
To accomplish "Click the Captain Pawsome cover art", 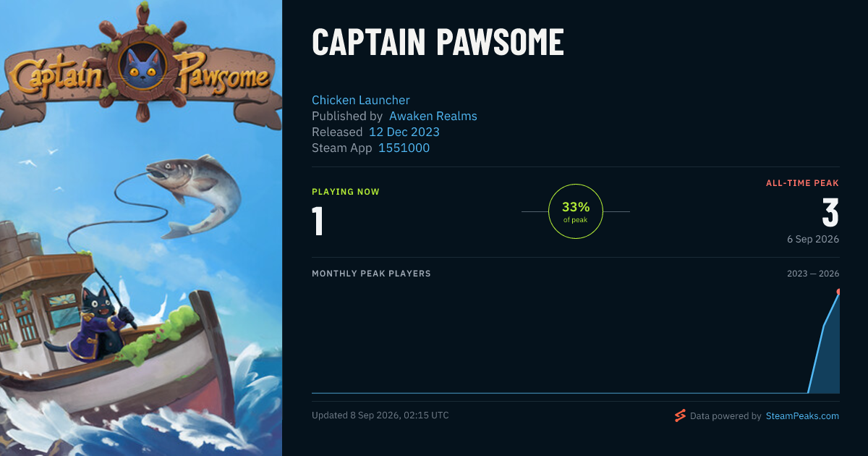I will 141,228.
